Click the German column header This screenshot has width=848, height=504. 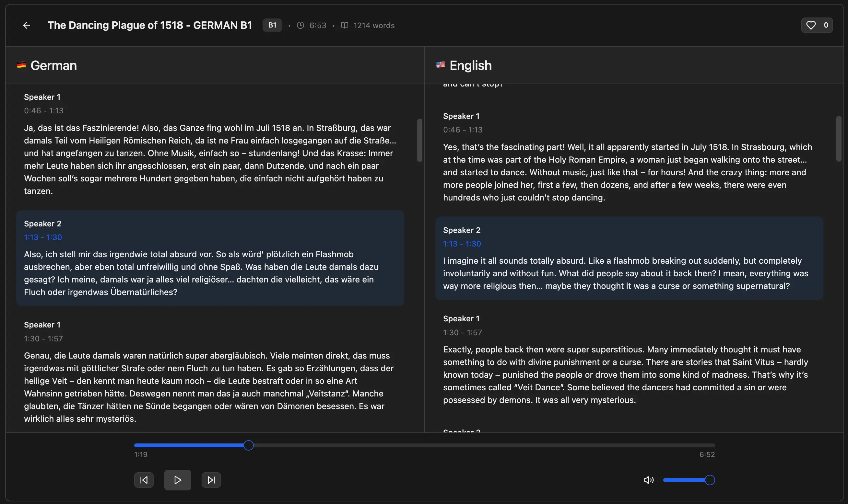point(54,65)
